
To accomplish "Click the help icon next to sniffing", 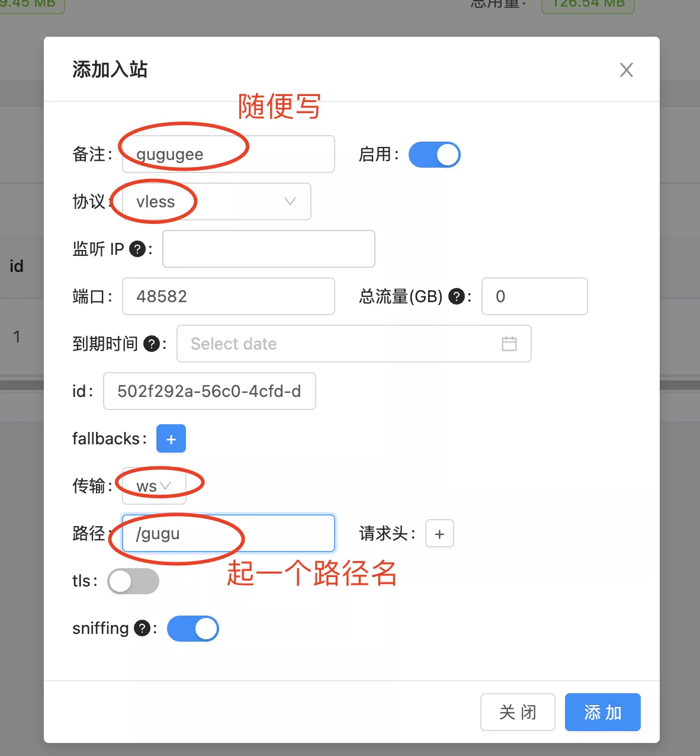I will (x=142, y=628).
